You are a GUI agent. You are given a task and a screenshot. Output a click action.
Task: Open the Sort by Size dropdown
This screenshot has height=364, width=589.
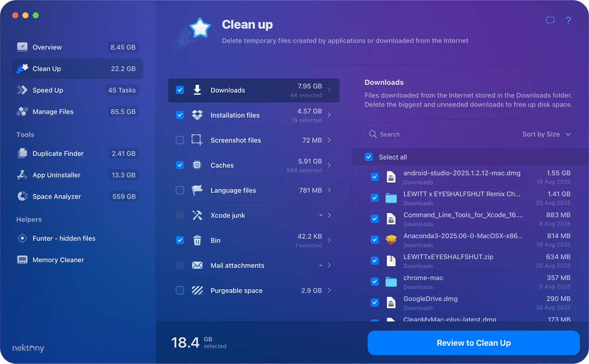tap(547, 134)
